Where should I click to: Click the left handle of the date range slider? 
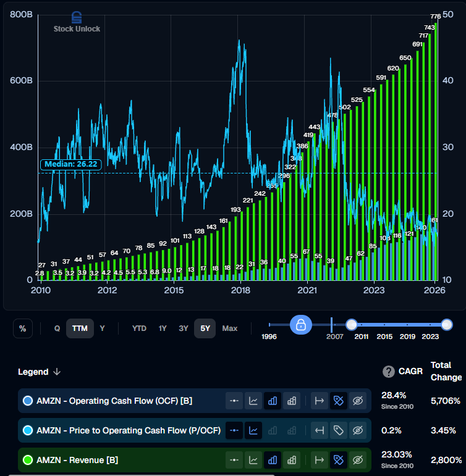coord(352,325)
